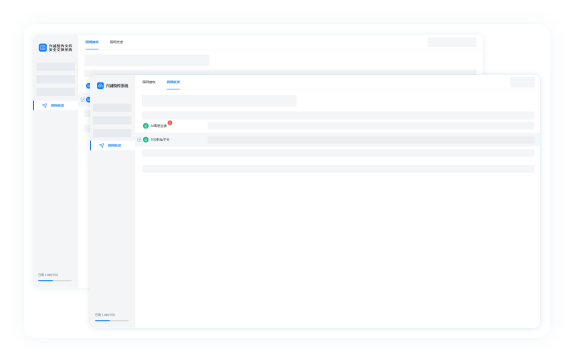574x362 pixels.
Task: Click the highlighted sidebar menu item in the back window
Action: pos(56,105)
